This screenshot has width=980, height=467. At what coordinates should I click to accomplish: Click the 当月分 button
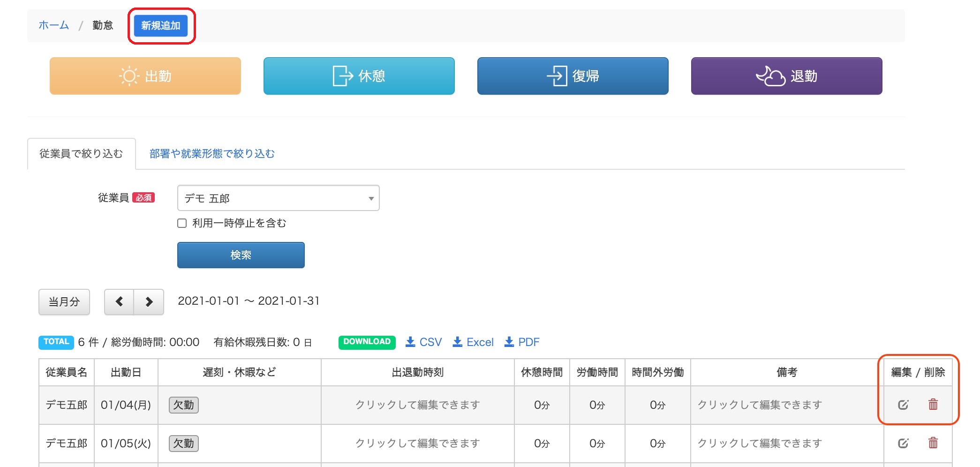(x=64, y=302)
